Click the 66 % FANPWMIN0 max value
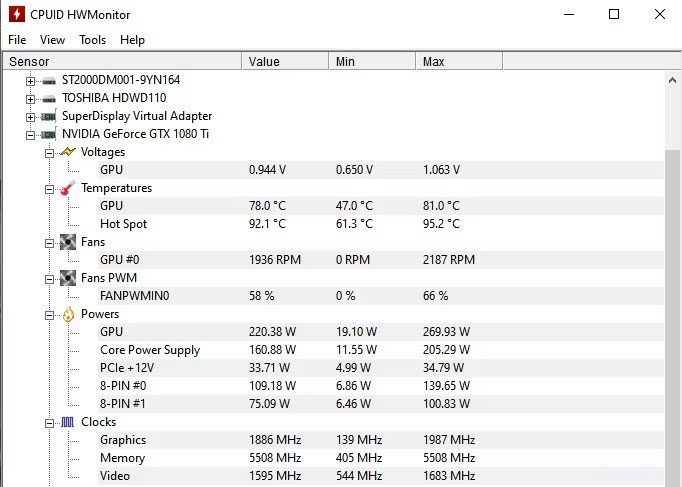This screenshot has height=487, width=682. pyautogui.click(x=435, y=296)
